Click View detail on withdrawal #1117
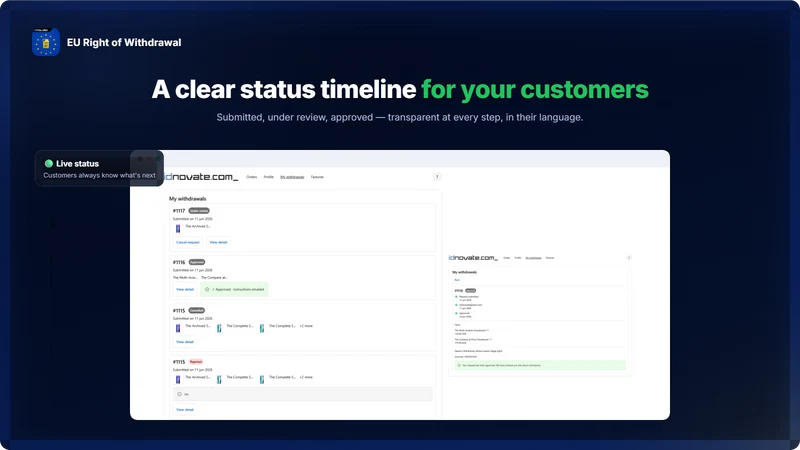 click(218, 242)
